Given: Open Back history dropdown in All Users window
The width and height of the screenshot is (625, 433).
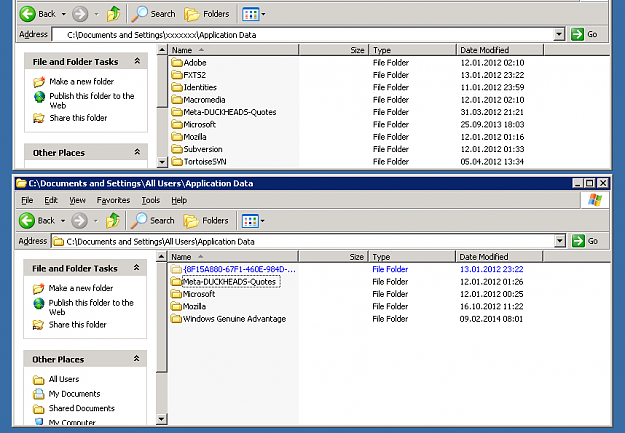Looking at the screenshot, I should 63,221.
